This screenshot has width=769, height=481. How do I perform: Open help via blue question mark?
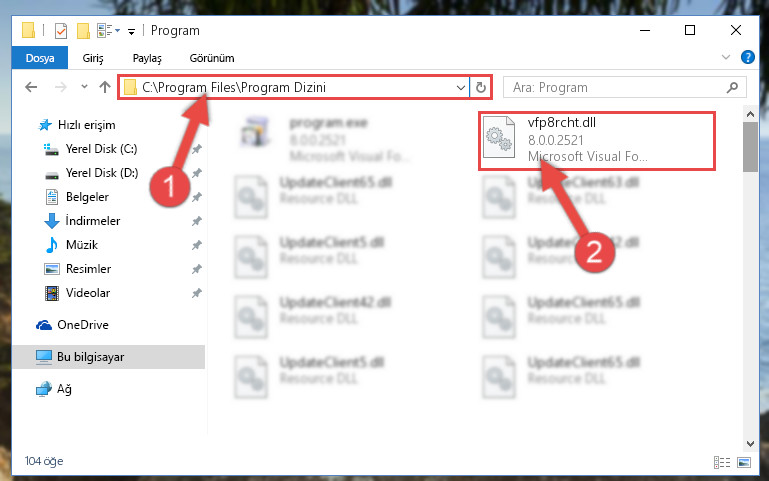coord(747,57)
